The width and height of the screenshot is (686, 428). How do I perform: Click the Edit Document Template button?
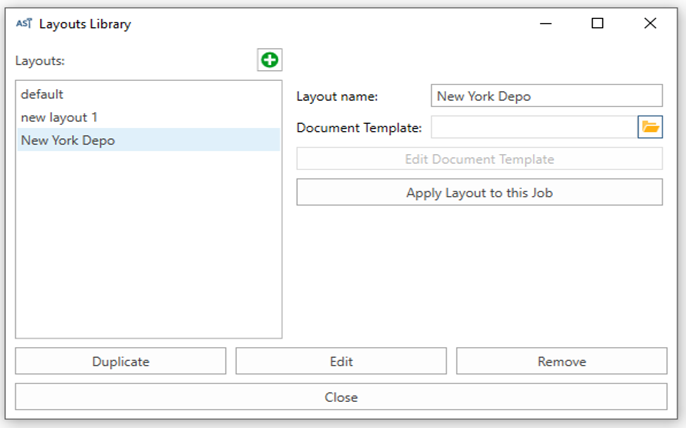[480, 159]
